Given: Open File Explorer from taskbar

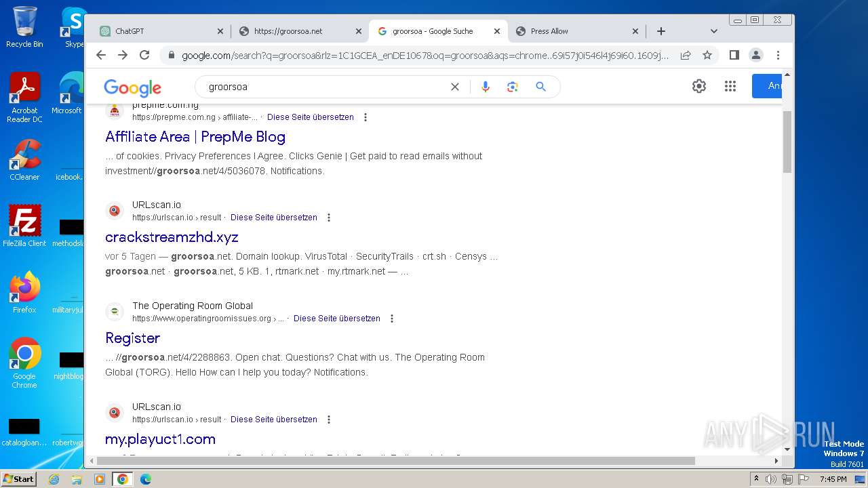Looking at the screenshot, I should coord(77,479).
